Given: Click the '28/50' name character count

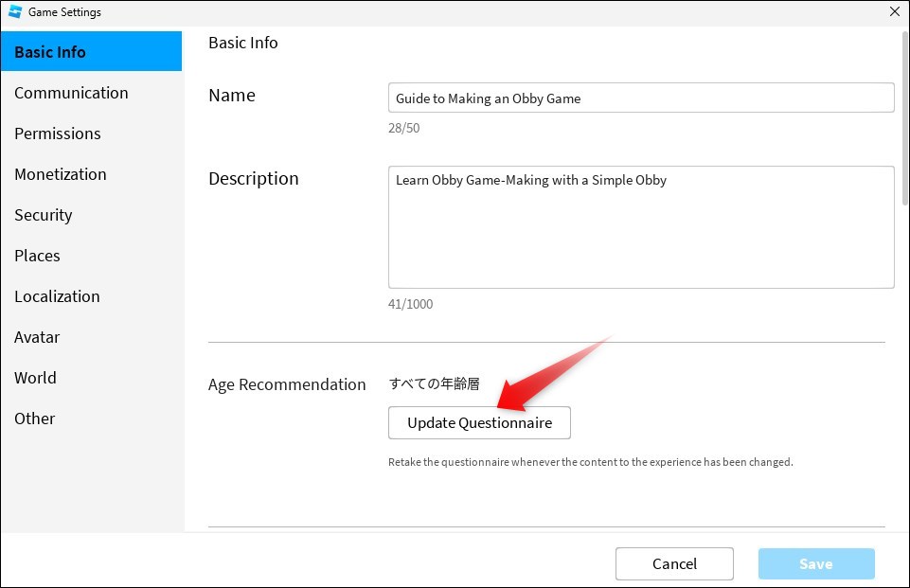Looking at the screenshot, I should [x=404, y=128].
